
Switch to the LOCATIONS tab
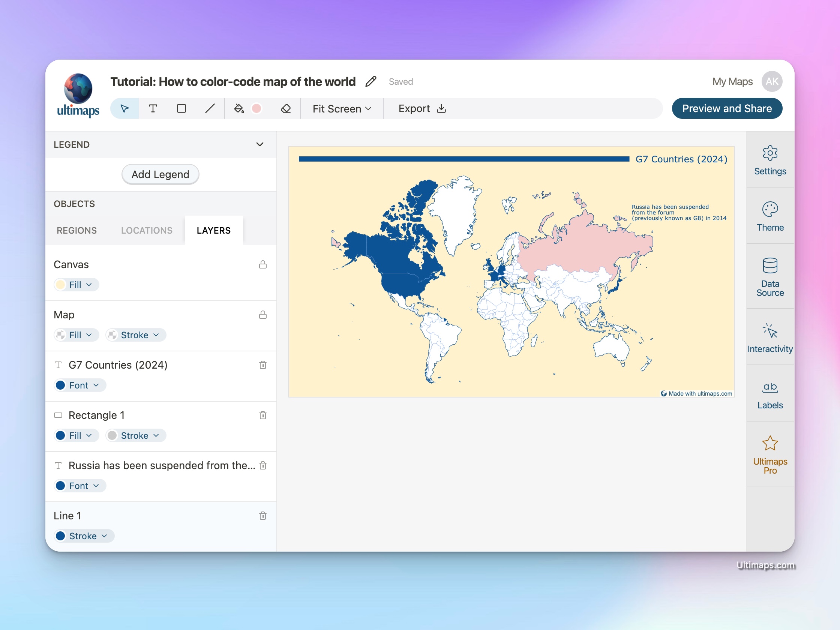pyautogui.click(x=147, y=230)
